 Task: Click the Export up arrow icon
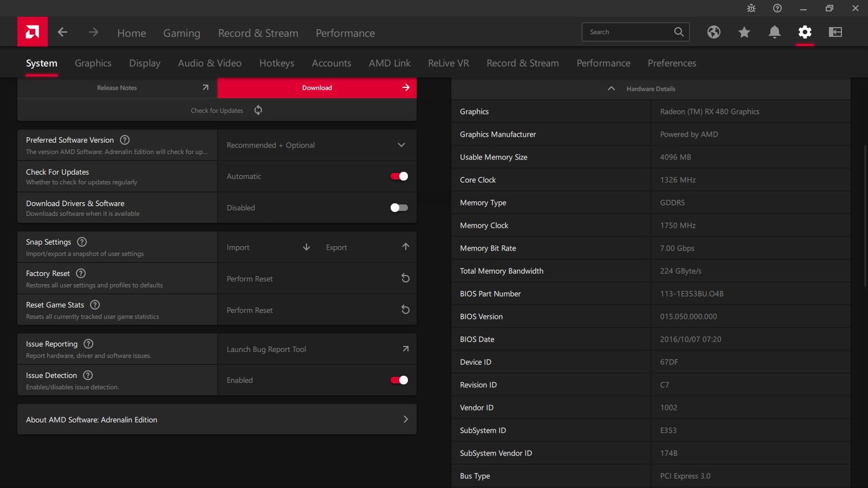[x=406, y=247]
